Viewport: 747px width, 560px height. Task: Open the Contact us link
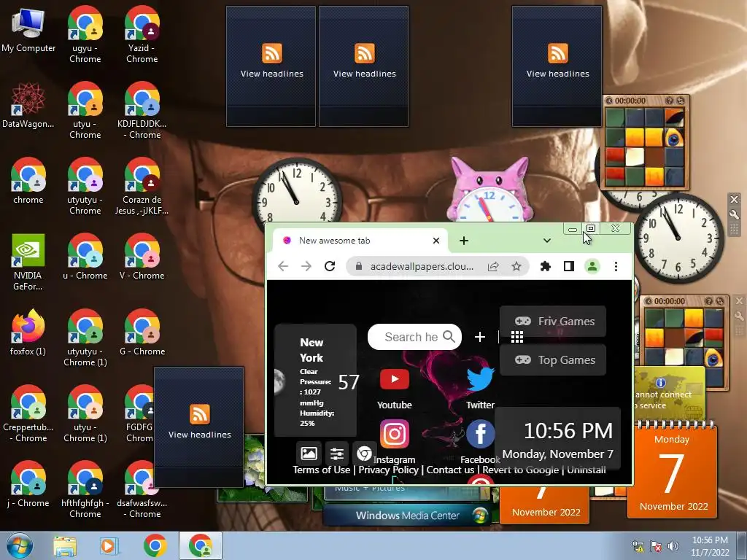(x=450, y=470)
